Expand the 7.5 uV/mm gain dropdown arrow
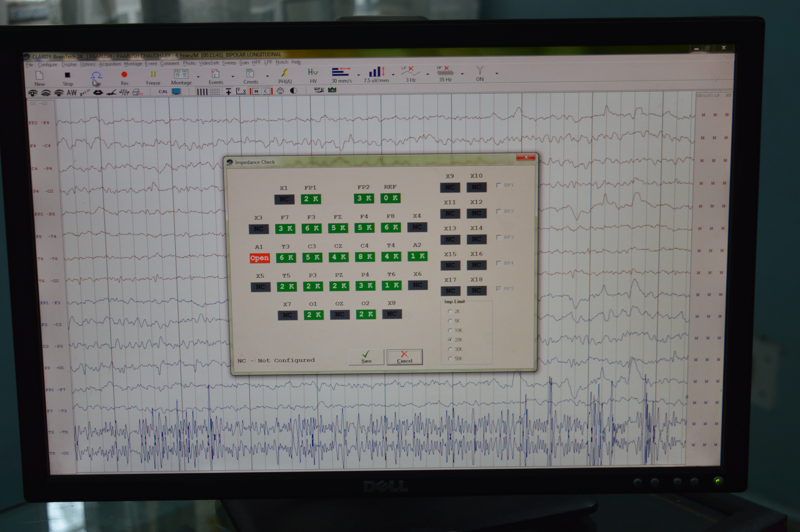 pos(393,75)
